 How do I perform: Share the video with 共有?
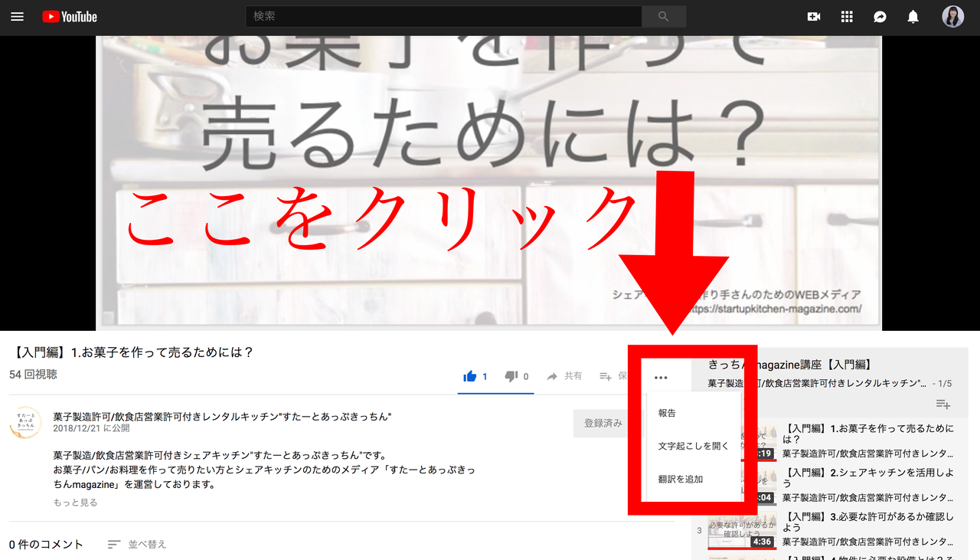[x=564, y=376]
